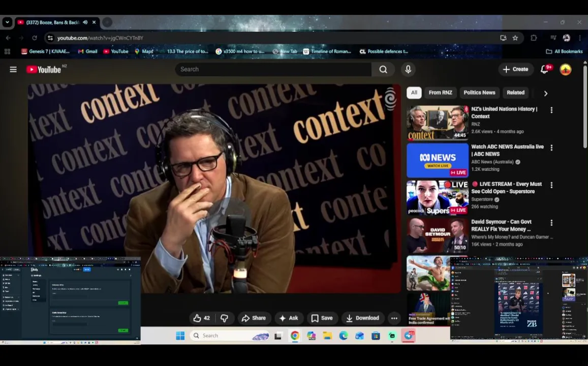Open the YouTube account avatar menu
588x366 pixels.
[x=566, y=69]
